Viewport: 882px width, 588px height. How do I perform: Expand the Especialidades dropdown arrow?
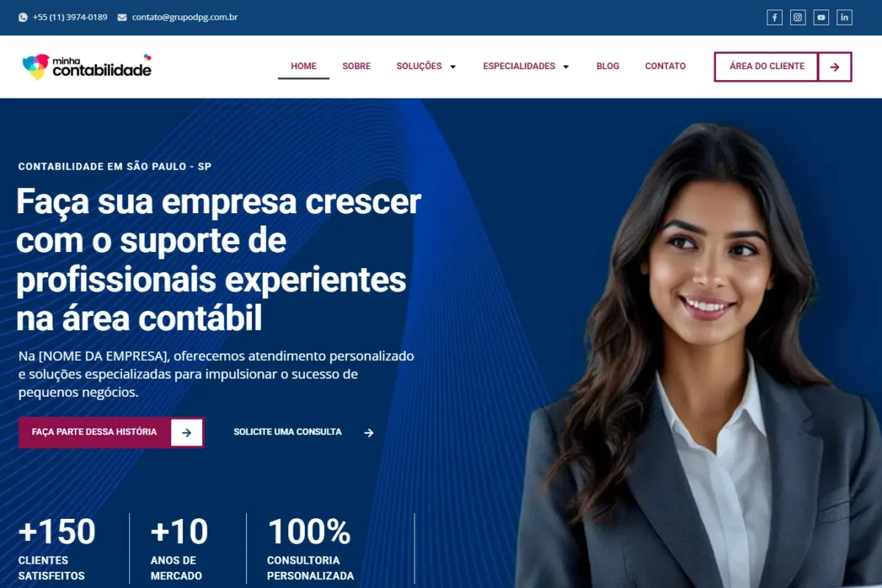tap(566, 67)
